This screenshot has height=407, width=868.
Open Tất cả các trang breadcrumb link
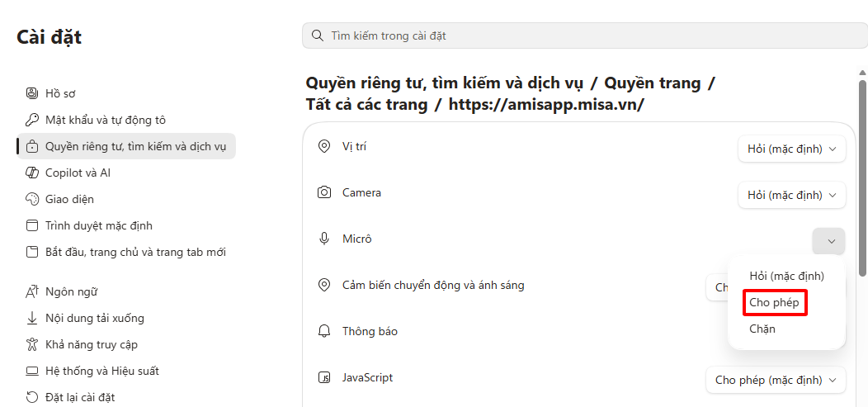coord(366,104)
